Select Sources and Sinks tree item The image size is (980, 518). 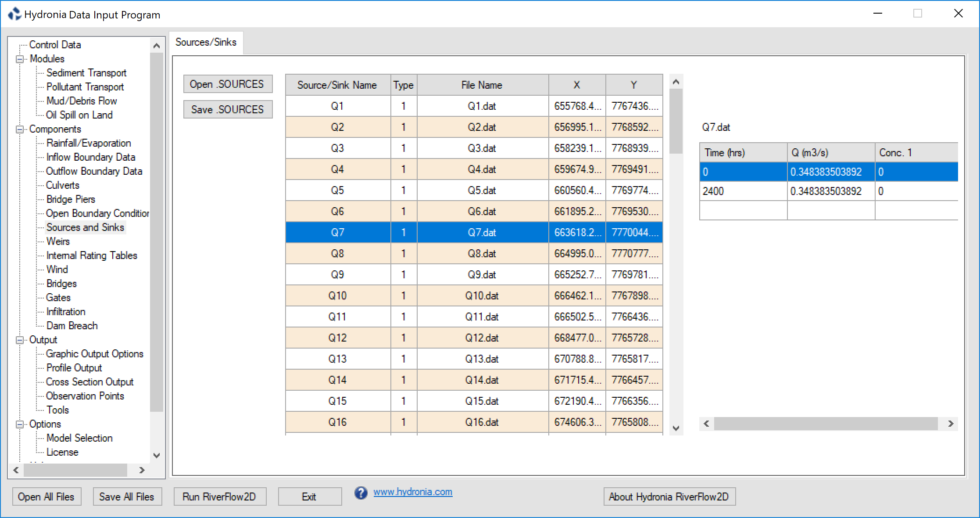[x=86, y=227]
